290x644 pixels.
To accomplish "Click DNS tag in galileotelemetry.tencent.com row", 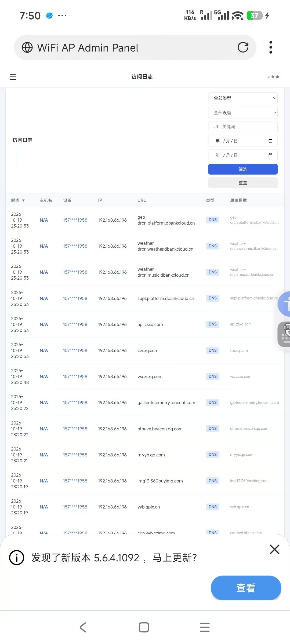I will [213, 402].
